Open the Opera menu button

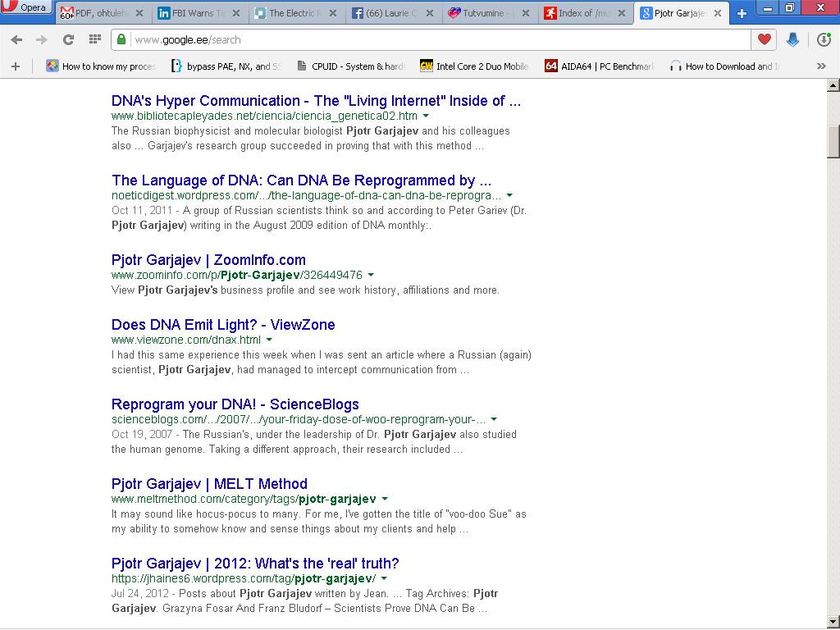[x=25, y=7]
